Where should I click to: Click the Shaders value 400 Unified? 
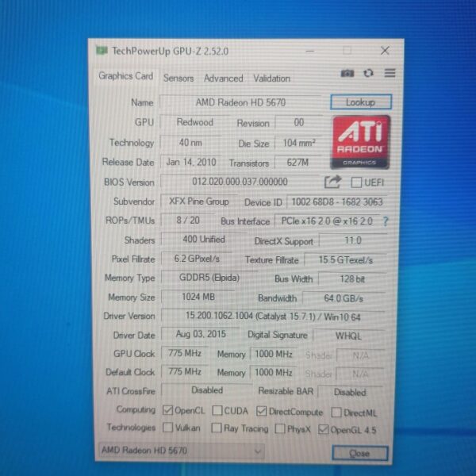pyautogui.click(x=204, y=240)
